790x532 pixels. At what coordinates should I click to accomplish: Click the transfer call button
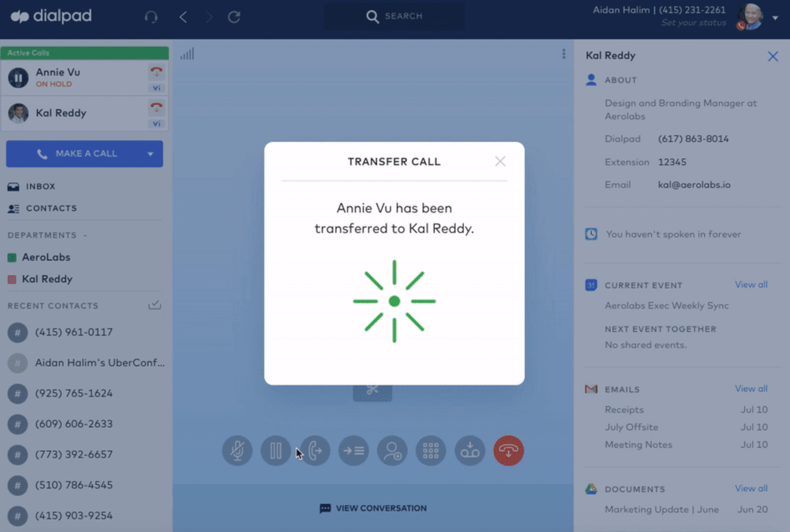click(x=315, y=451)
